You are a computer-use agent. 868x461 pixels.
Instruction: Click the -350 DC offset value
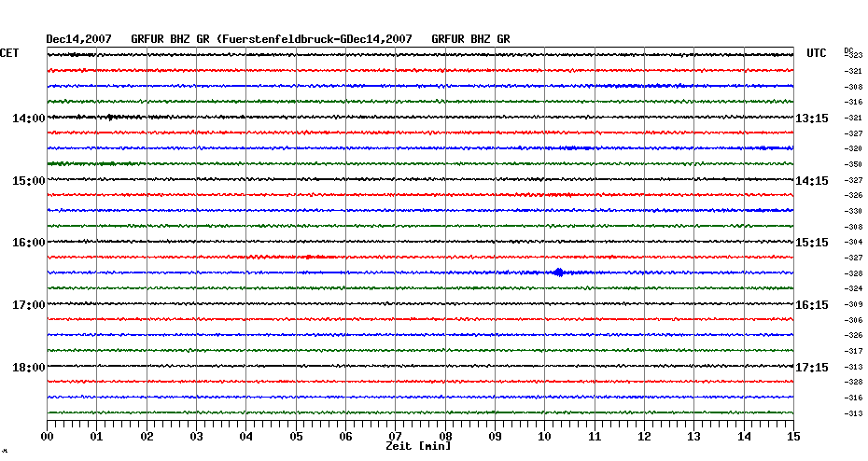(854, 164)
